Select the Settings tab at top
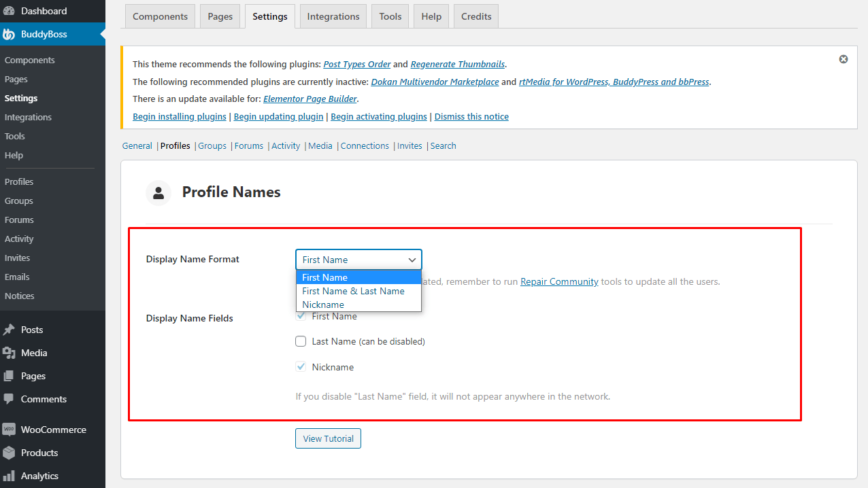 (270, 16)
